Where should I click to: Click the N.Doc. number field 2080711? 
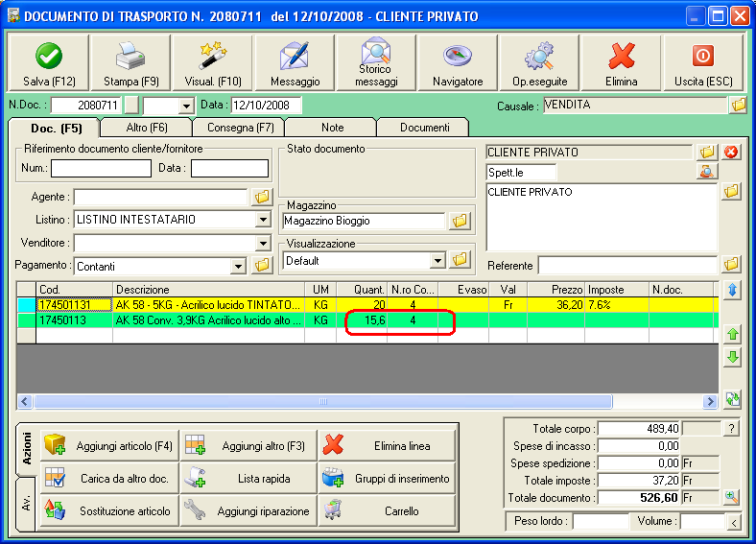(x=86, y=106)
